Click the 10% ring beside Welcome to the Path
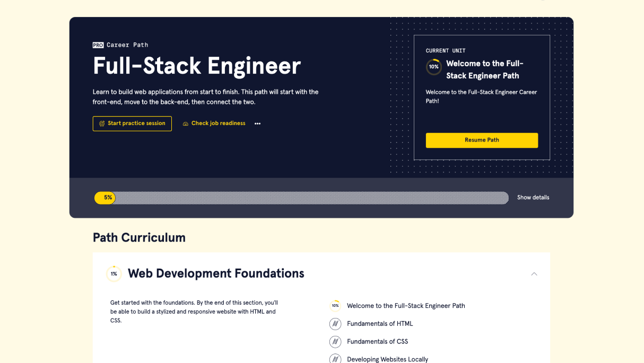 [335, 306]
